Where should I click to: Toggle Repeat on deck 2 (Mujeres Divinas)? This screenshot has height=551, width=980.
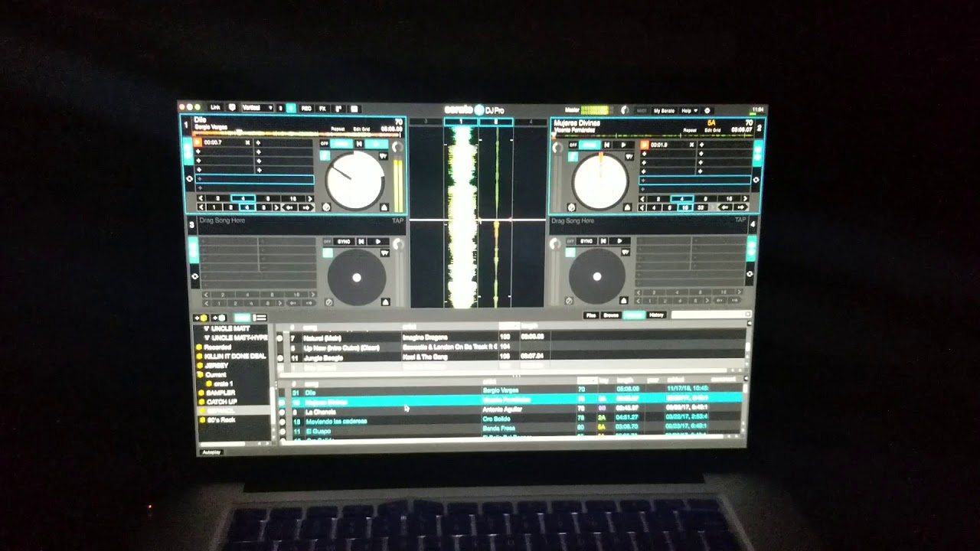point(690,130)
